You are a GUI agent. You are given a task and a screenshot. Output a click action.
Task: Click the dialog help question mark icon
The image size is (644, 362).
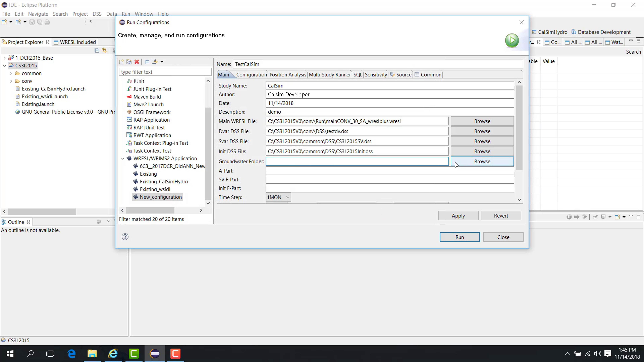pos(125,237)
